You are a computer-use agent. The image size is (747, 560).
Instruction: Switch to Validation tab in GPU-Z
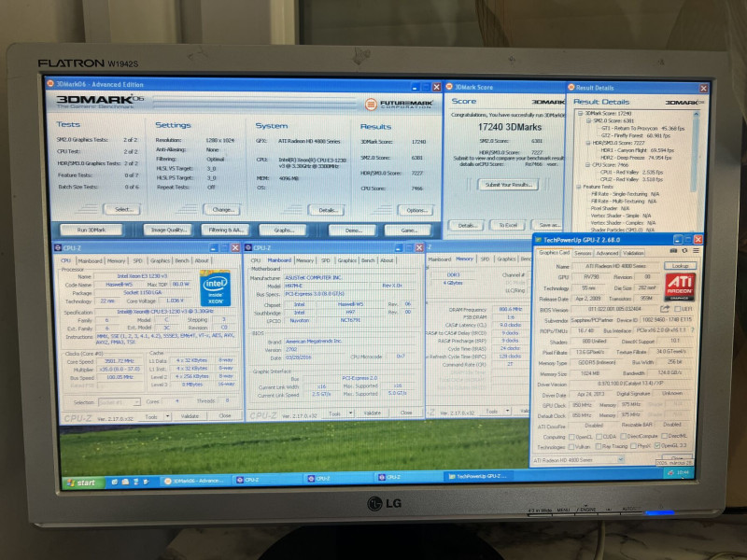coord(634,253)
